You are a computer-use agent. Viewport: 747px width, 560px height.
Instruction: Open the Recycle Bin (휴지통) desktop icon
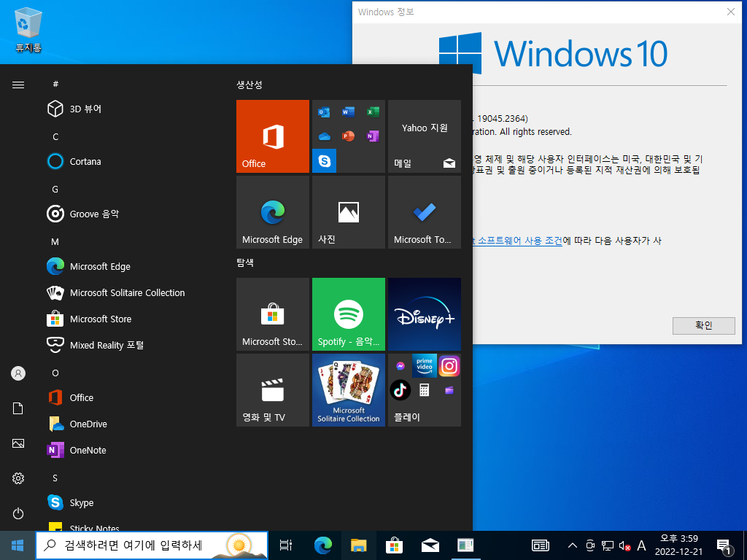28,29
